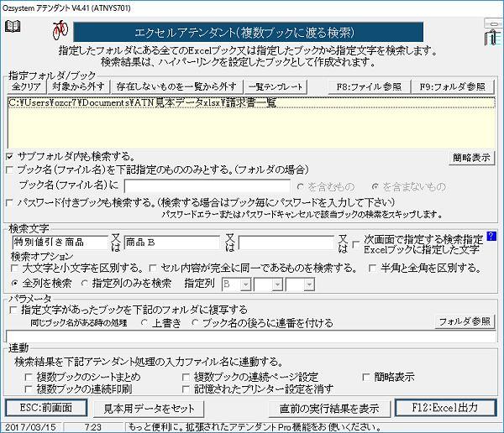
Task: Click アテンダント Pro status bar message
Action: pyautogui.click(x=254, y=427)
